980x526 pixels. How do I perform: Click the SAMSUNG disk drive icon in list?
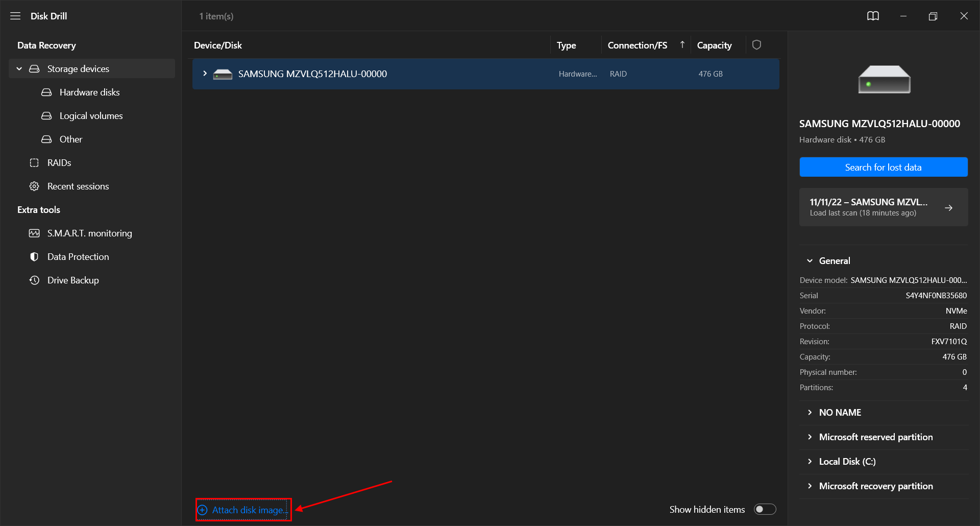tap(223, 74)
